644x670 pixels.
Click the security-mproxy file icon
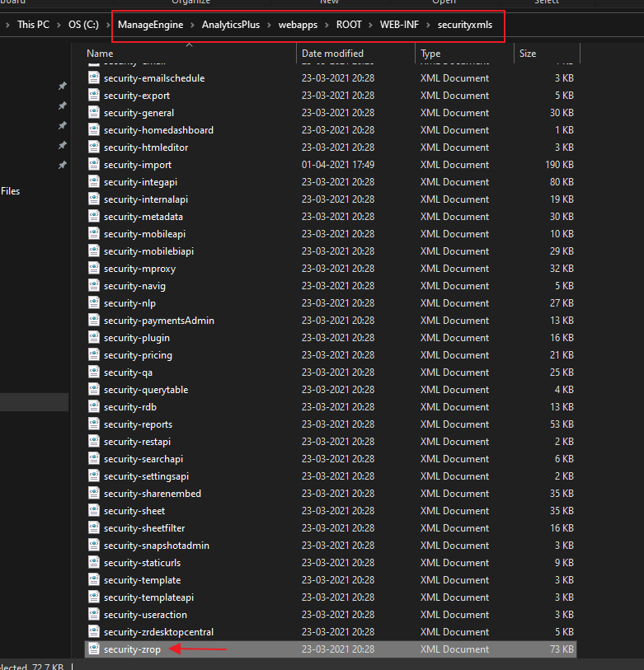tap(94, 268)
